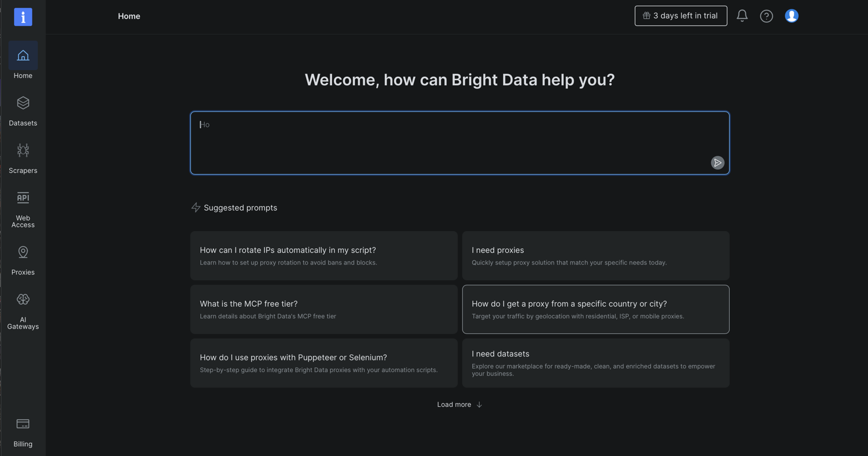The image size is (868, 456).
Task: Open notifications bell icon
Action: coord(742,16)
